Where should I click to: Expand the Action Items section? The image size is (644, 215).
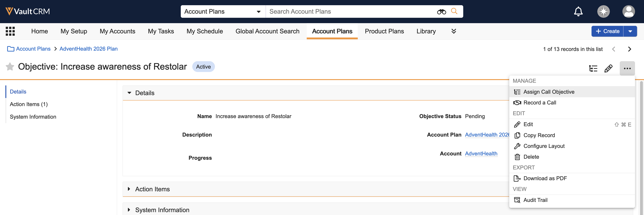(129, 189)
